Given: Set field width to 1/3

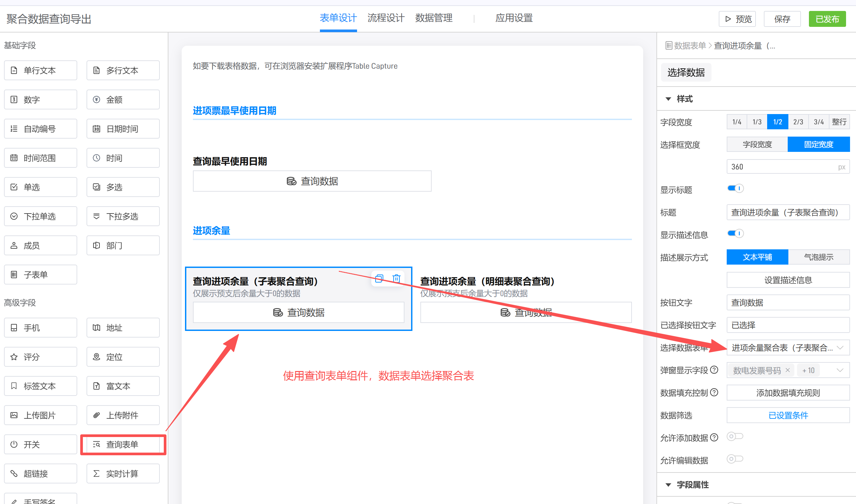Looking at the screenshot, I should [x=757, y=122].
